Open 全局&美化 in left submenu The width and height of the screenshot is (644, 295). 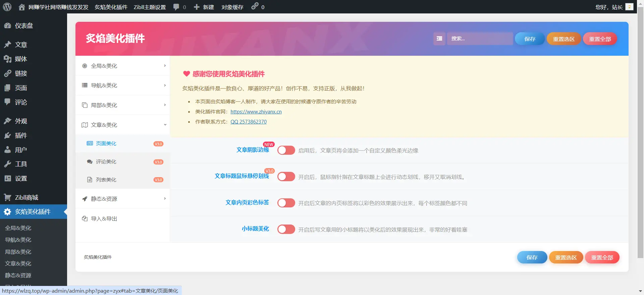click(x=18, y=228)
